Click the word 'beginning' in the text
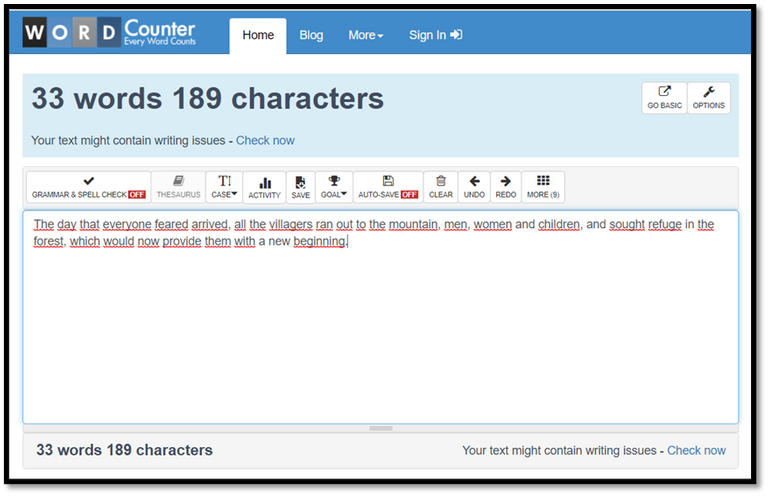This screenshot has height=496, width=768. point(319,241)
